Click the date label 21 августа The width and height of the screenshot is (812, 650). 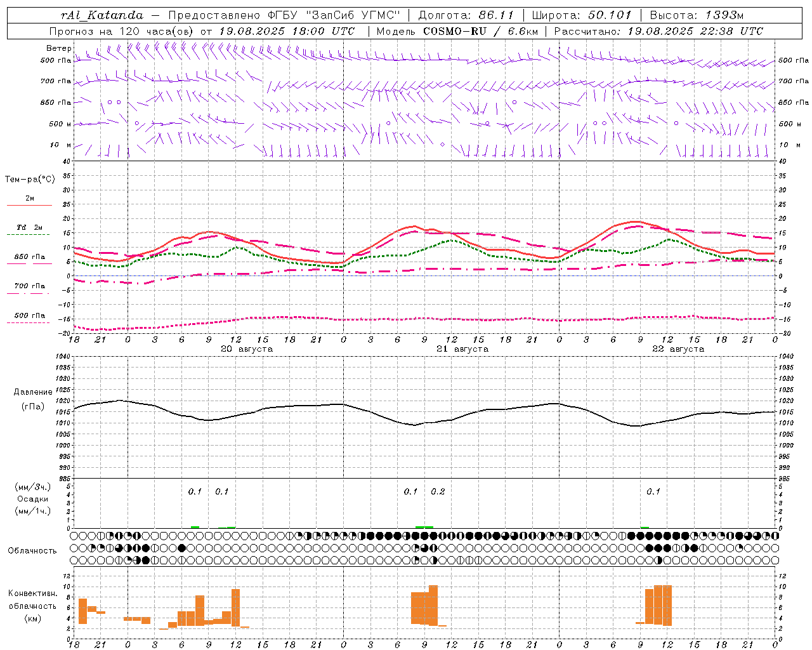pyautogui.click(x=462, y=349)
